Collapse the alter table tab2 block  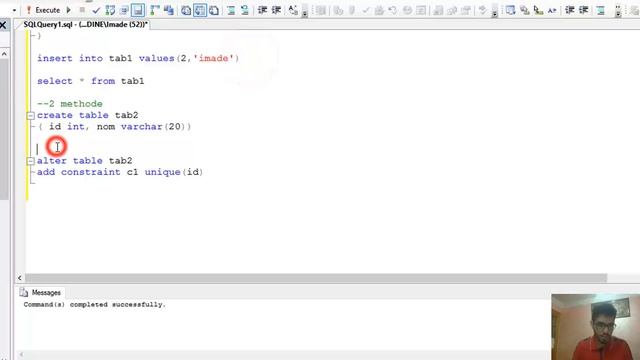tap(31, 161)
